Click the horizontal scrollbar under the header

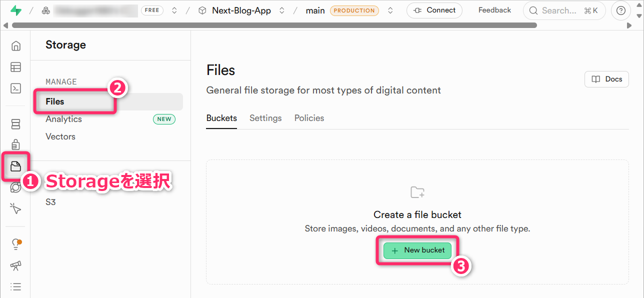[274, 25]
